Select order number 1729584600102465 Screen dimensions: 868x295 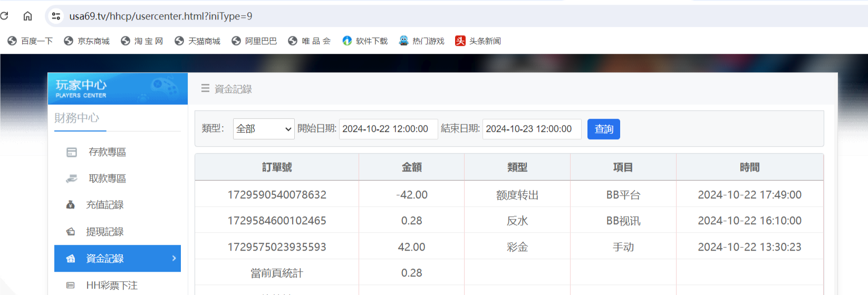[277, 221]
